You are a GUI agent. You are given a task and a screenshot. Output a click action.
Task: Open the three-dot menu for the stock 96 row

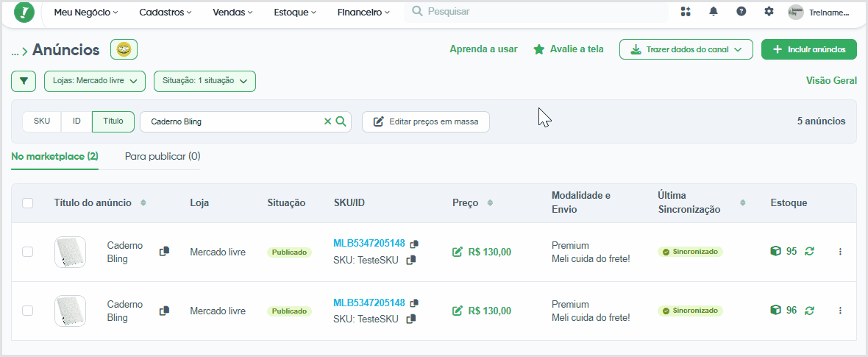coord(840,311)
